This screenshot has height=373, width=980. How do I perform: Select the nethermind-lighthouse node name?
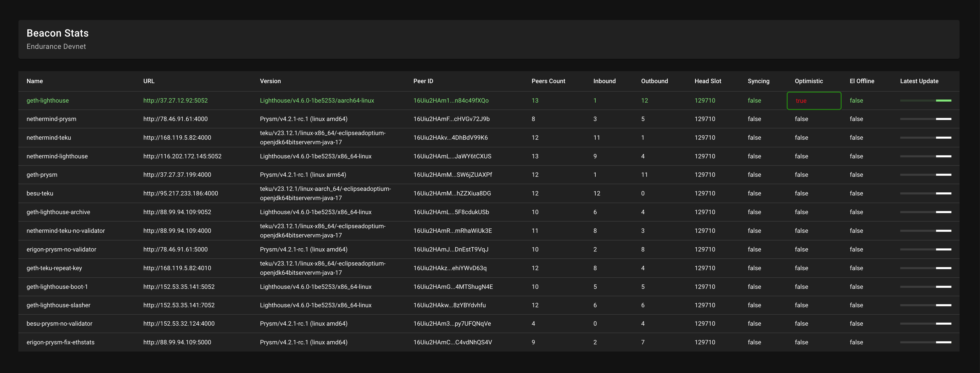tap(57, 156)
